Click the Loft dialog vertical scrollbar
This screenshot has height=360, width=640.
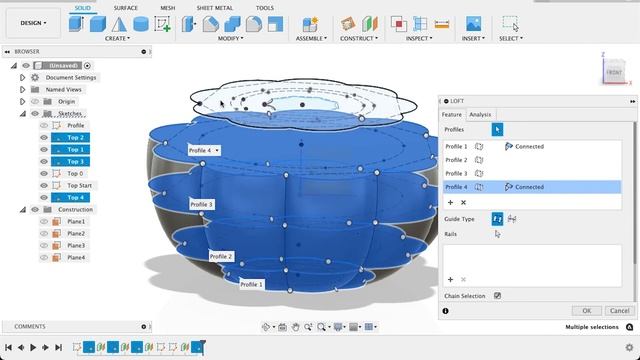click(x=634, y=193)
